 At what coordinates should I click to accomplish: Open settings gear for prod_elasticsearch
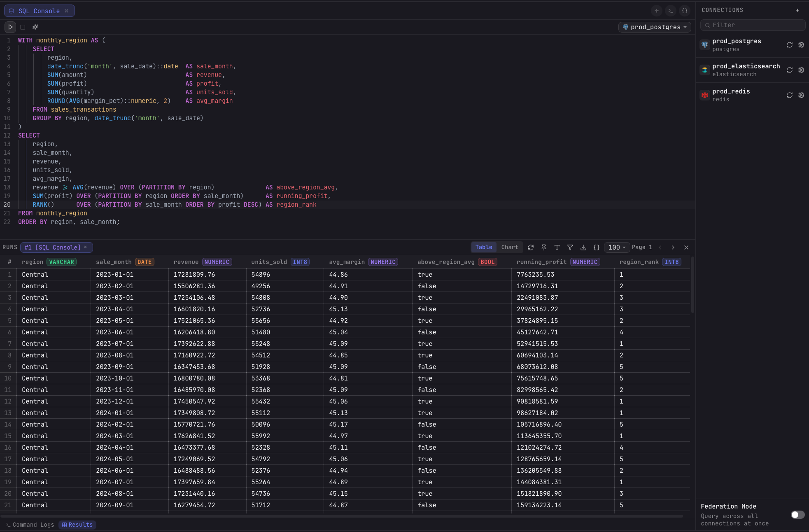801,70
